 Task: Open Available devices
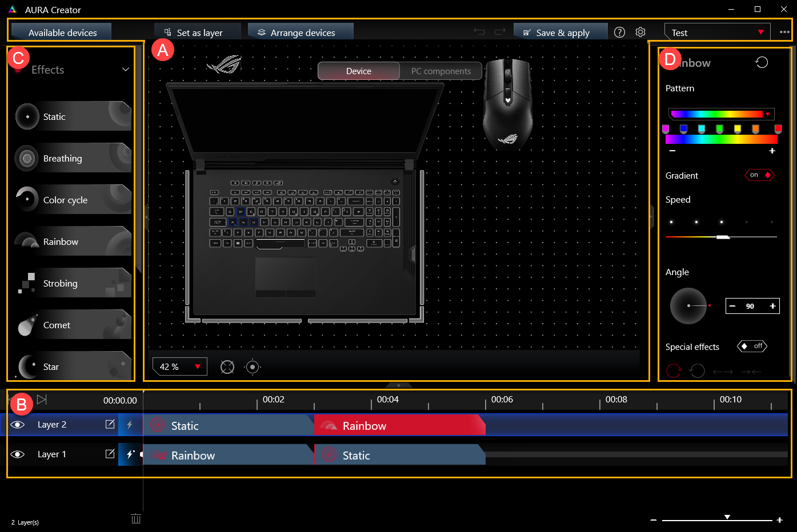[61, 33]
